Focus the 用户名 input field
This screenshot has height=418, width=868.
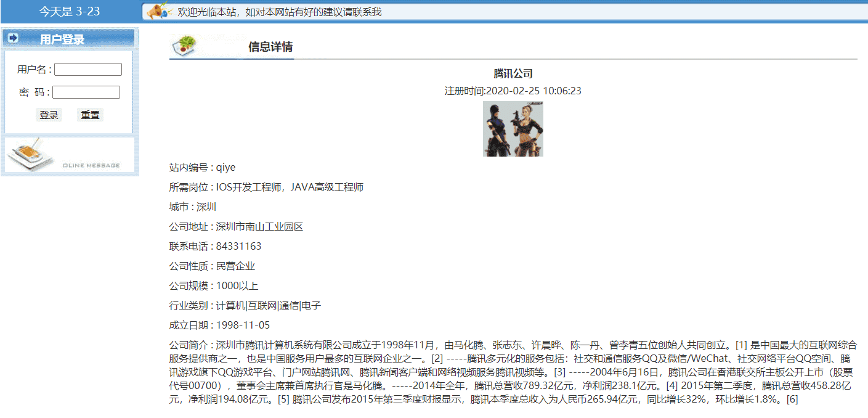(x=88, y=70)
